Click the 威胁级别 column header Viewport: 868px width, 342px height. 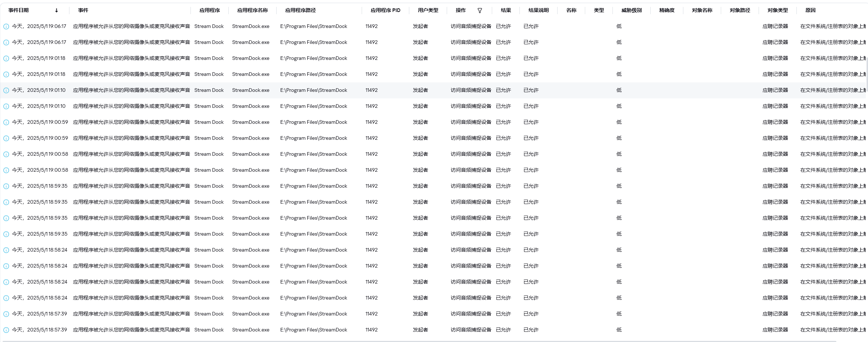(x=632, y=10)
